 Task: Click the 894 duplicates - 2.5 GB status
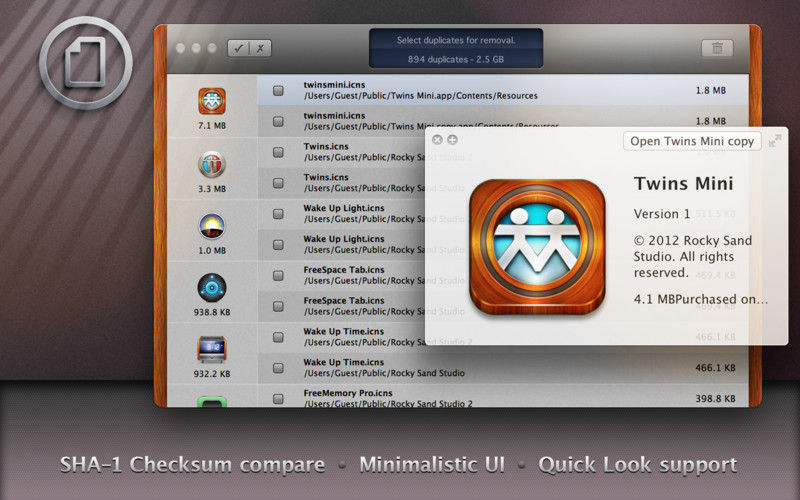(456, 59)
